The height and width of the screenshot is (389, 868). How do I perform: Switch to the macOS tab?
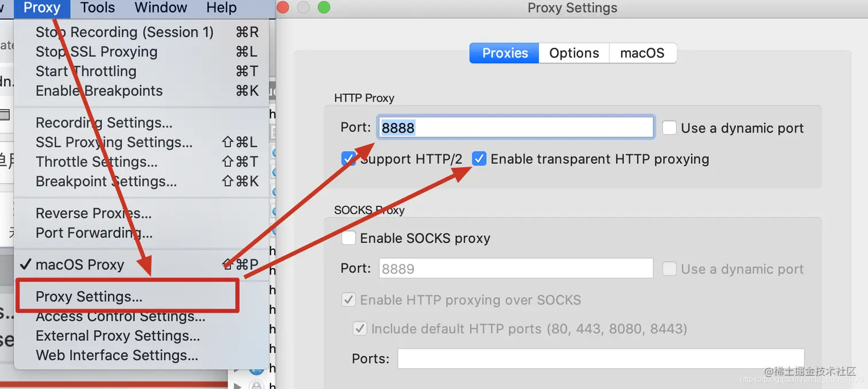click(x=642, y=53)
